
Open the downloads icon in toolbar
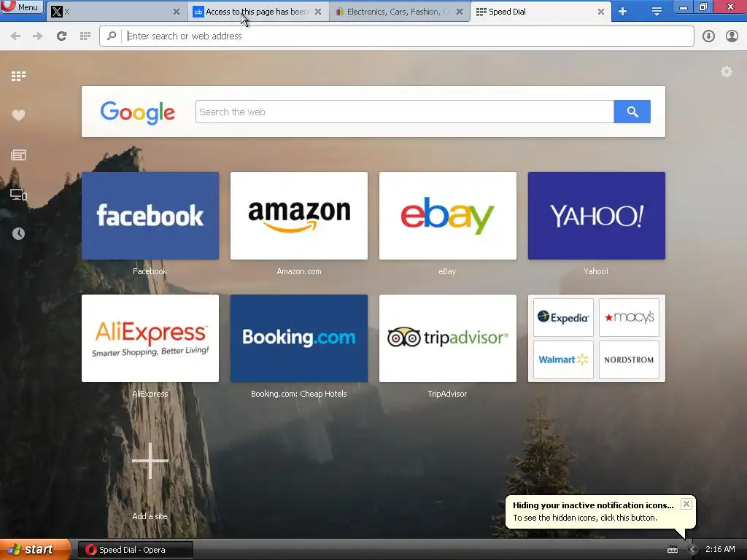pyautogui.click(x=708, y=36)
